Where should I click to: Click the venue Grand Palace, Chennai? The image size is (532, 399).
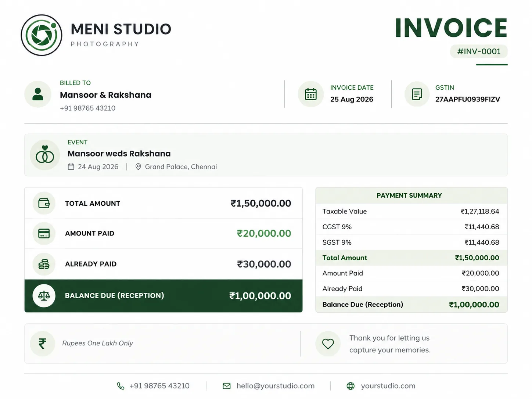181,167
